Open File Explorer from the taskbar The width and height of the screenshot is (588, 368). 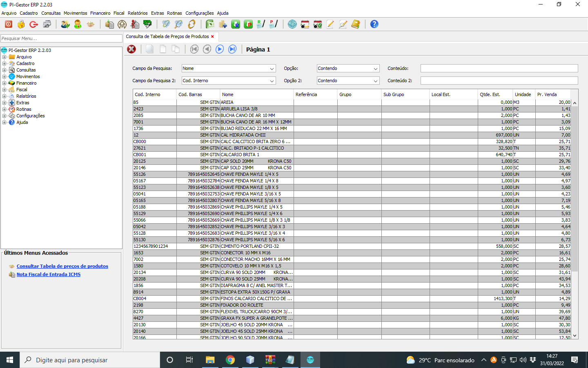click(x=210, y=360)
